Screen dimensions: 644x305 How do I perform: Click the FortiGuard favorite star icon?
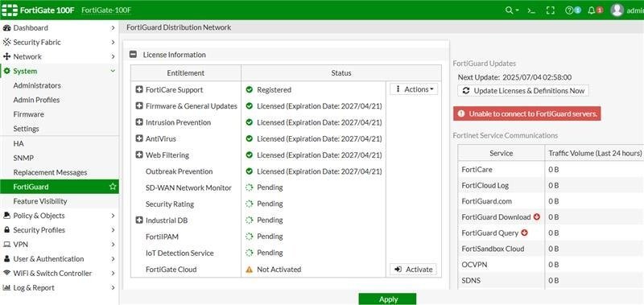pyautogui.click(x=113, y=187)
